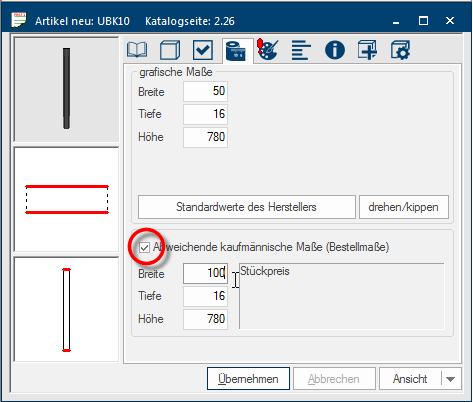This screenshot has width=473, height=402.
Task: Click Standardwerte des Herstellers button
Action: coord(247,207)
